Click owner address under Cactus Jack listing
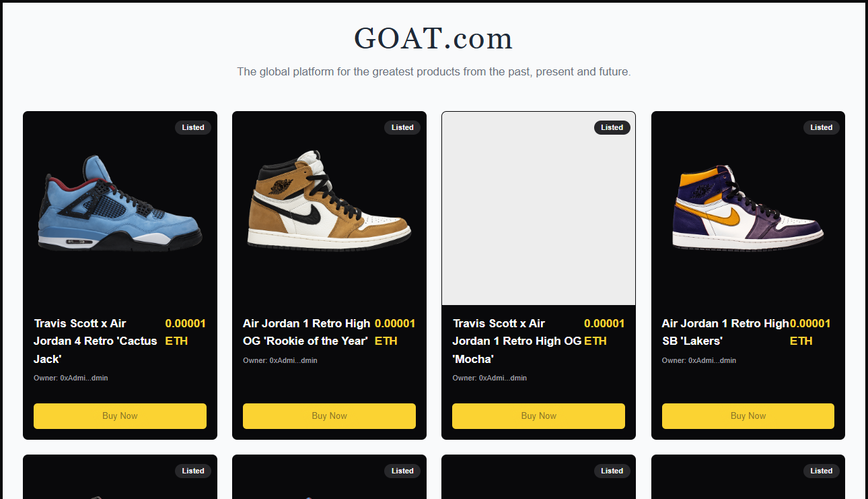Viewport: 868px width, 499px height. [x=71, y=378]
